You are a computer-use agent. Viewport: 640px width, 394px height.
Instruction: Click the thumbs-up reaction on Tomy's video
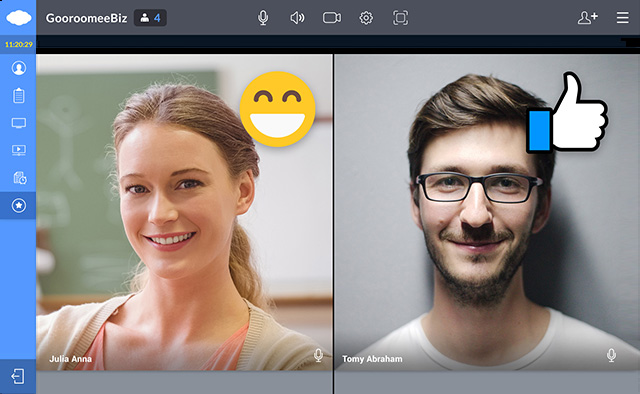[x=567, y=112]
